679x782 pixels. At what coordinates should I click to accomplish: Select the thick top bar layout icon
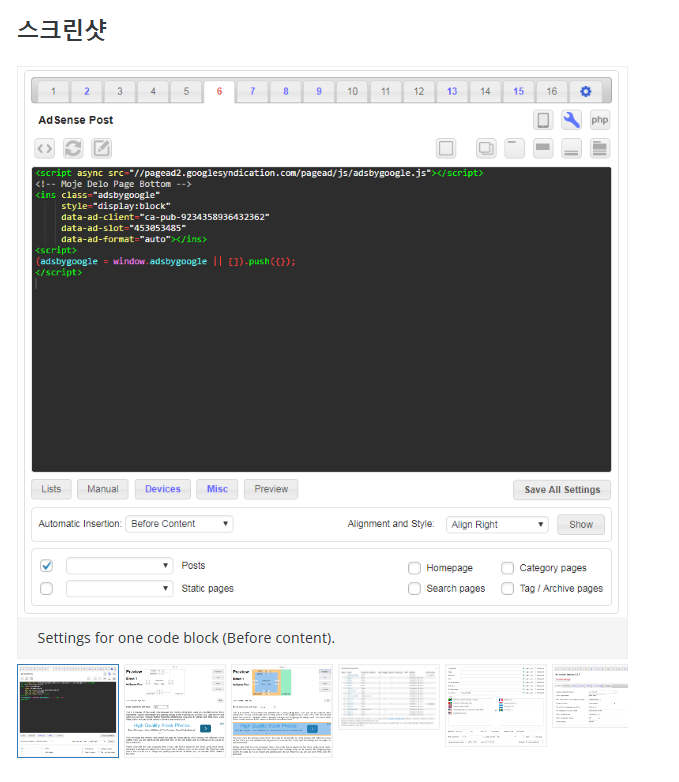(543, 148)
